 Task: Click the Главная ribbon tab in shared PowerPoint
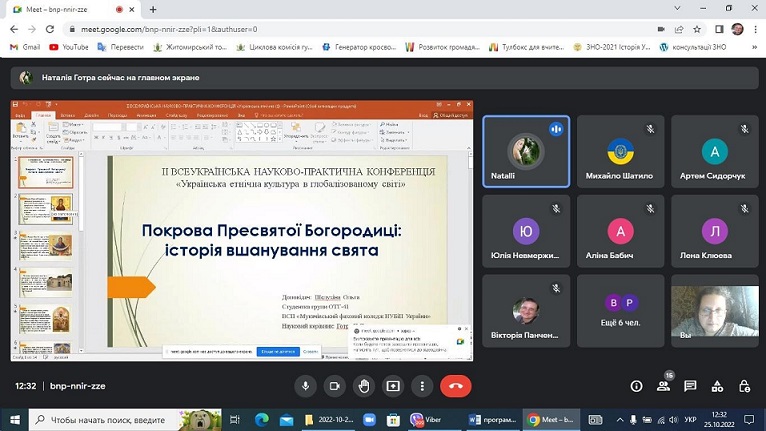[43, 115]
